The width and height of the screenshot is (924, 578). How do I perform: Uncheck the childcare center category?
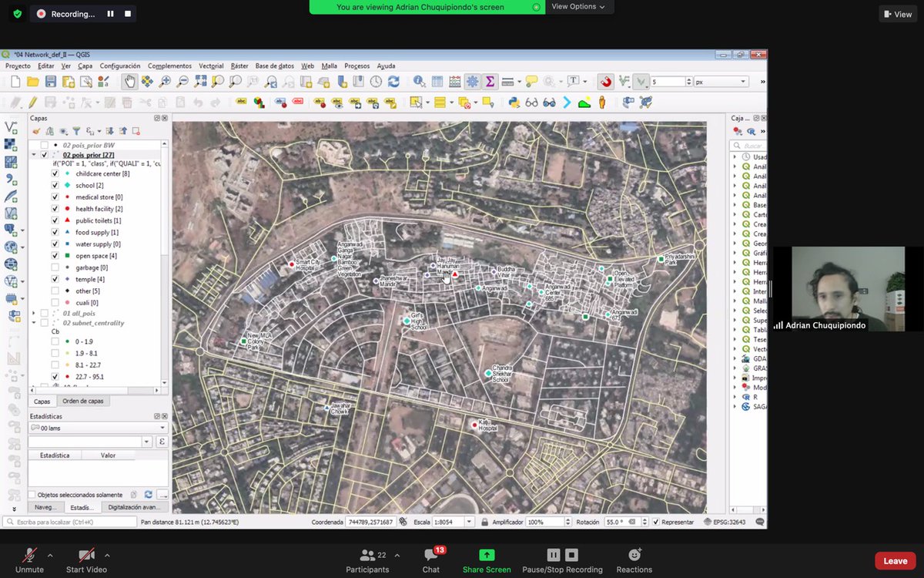55,173
